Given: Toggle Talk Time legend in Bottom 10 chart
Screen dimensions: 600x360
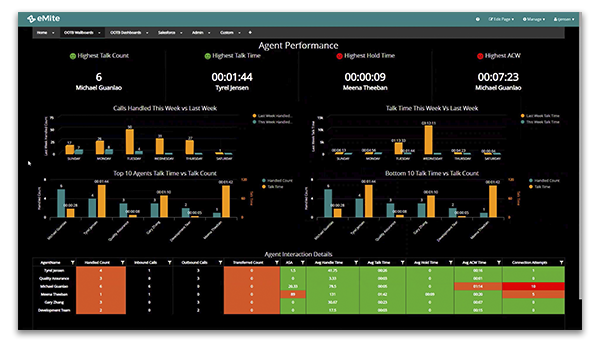Looking at the screenshot, I should coord(540,187).
